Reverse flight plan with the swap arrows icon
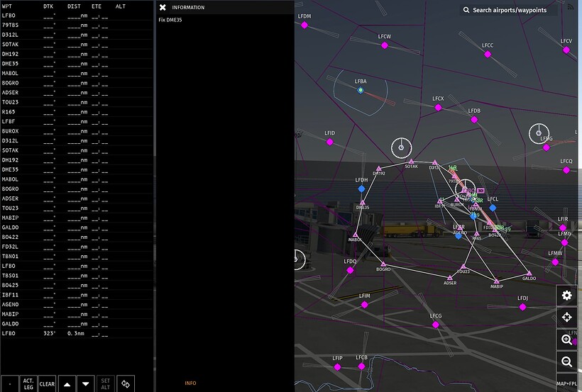582x392 pixels. [x=126, y=383]
